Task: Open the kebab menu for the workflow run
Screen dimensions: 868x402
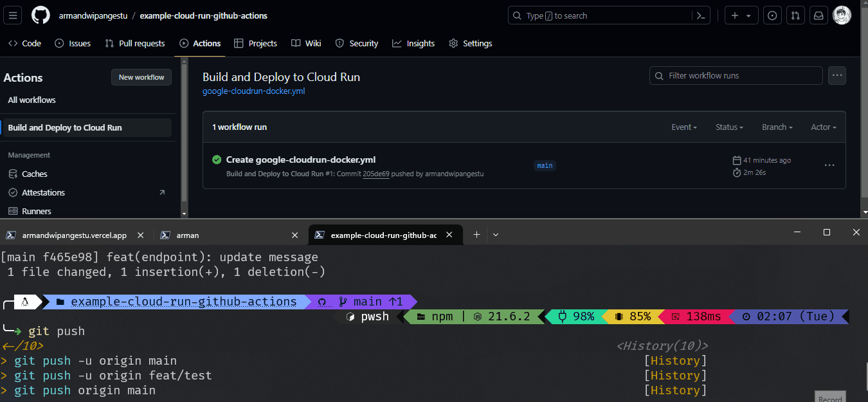Action: 829,165
